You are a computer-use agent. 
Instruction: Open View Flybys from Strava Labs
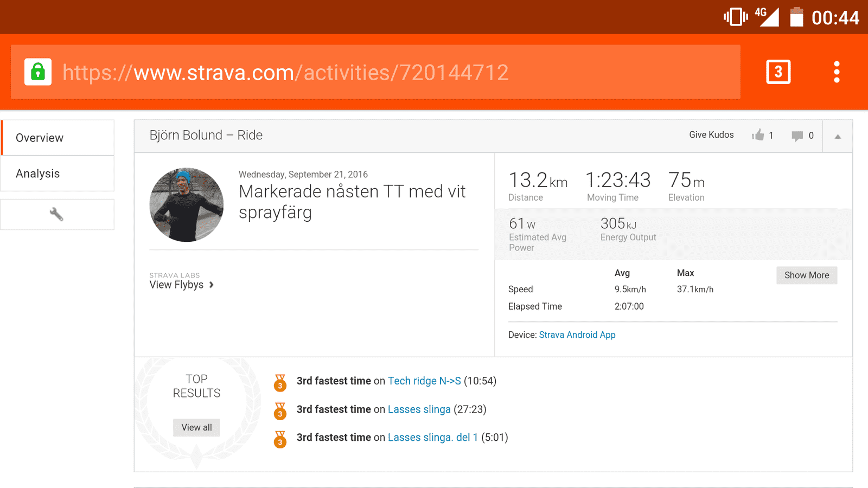click(x=182, y=285)
